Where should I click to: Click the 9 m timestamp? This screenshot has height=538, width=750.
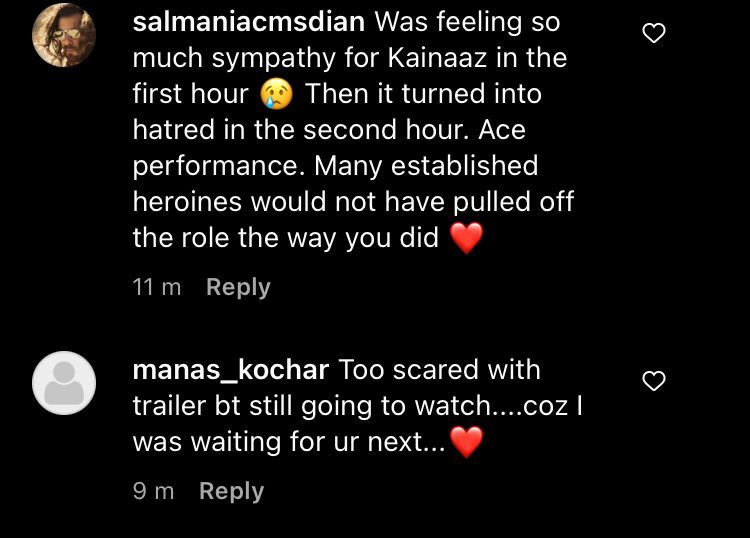pos(153,491)
